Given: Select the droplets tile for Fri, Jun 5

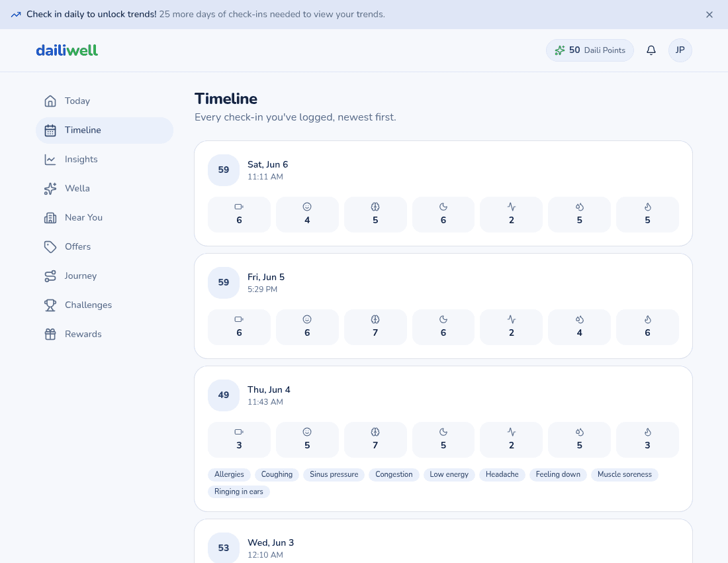Looking at the screenshot, I should pos(580,327).
